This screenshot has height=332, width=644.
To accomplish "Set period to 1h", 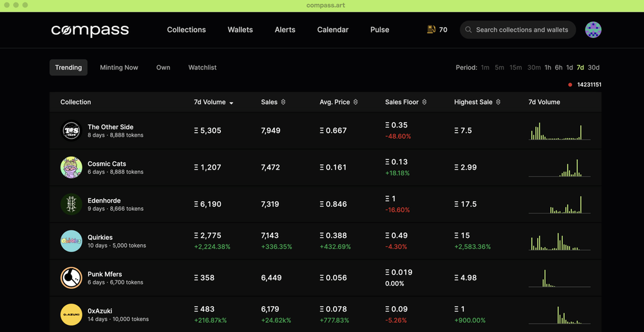I will tap(548, 68).
